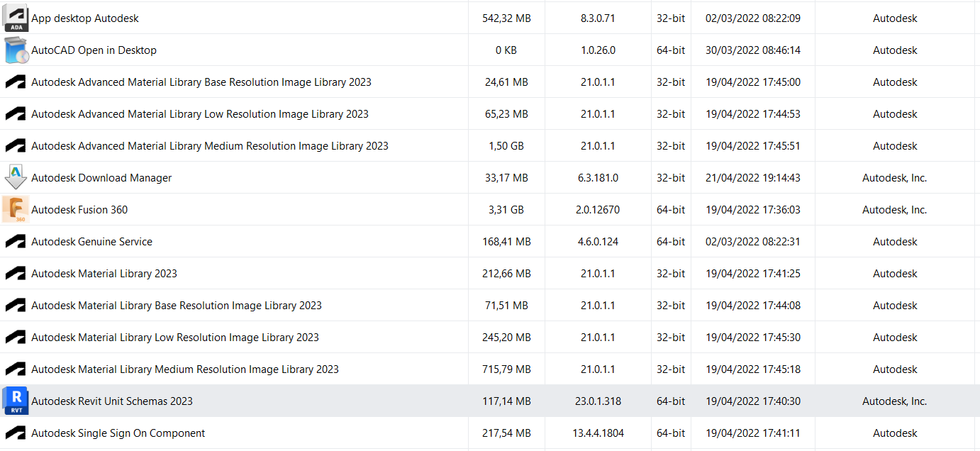Viewport: 980px width, 451px height.
Task: Click the 3,31 GB size cell
Action: (506, 210)
